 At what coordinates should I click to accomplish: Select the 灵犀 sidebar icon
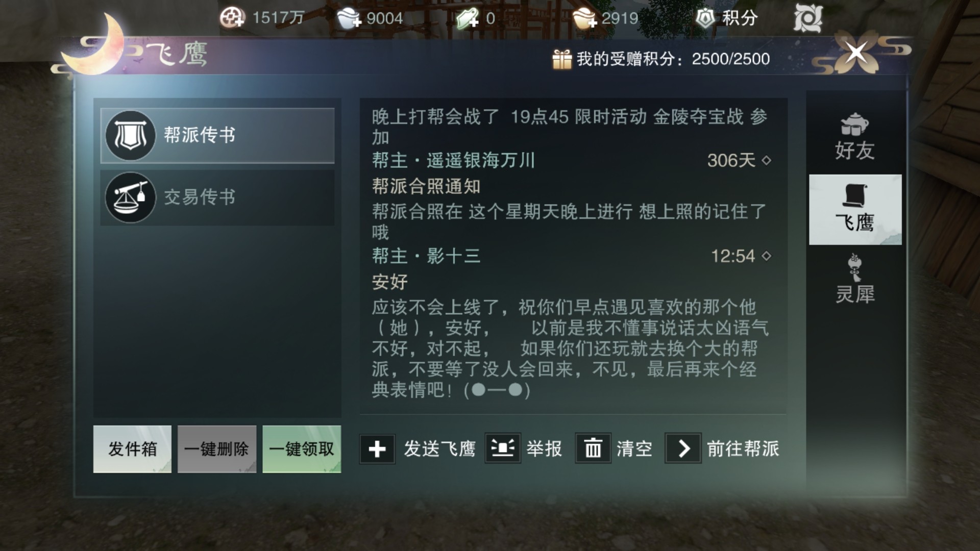coord(854,267)
